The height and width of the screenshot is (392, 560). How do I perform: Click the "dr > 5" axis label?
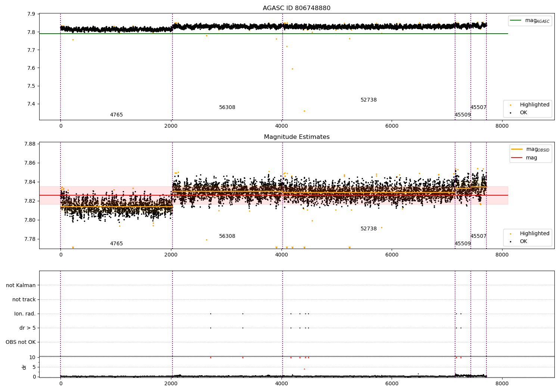click(x=28, y=328)
